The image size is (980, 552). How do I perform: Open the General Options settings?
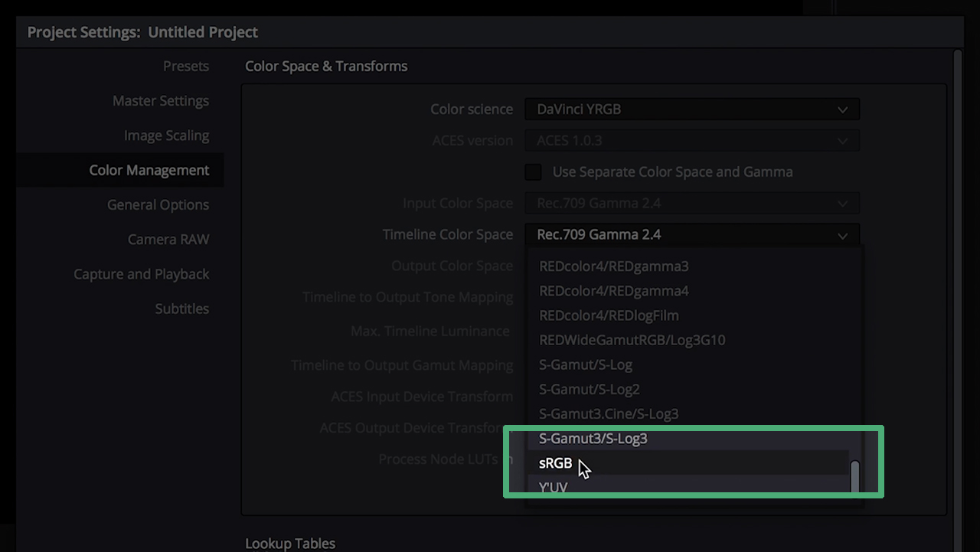click(158, 204)
